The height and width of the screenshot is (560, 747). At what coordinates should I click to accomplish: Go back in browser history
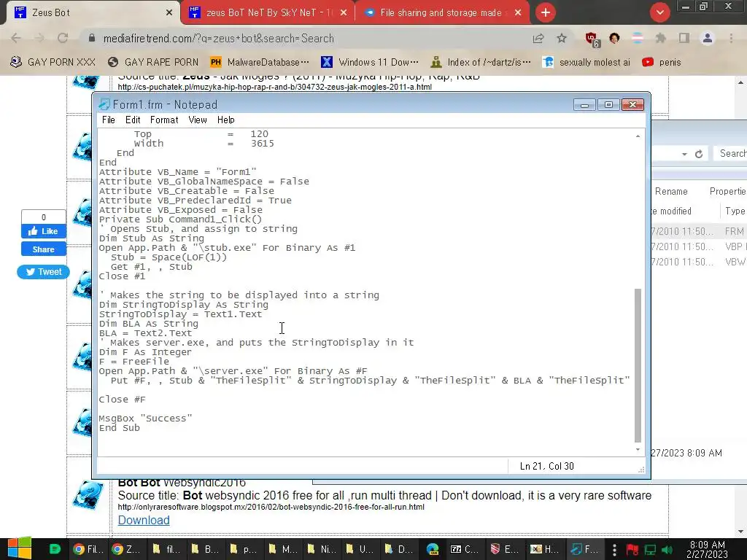point(16,38)
